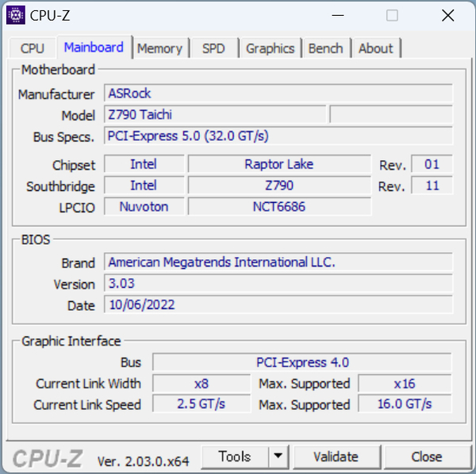Click the Close button at bottom
This screenshot has height=474, width=476.
click(427, 457)
